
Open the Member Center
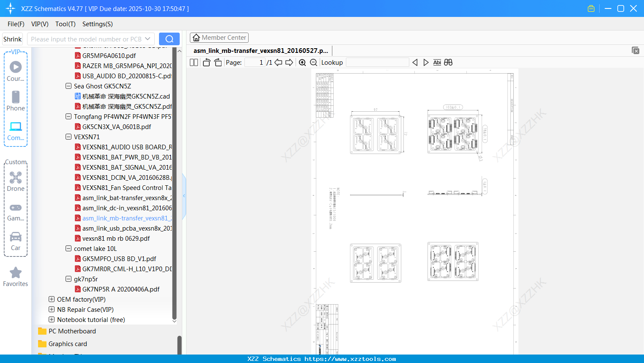[x=219, y=38]
